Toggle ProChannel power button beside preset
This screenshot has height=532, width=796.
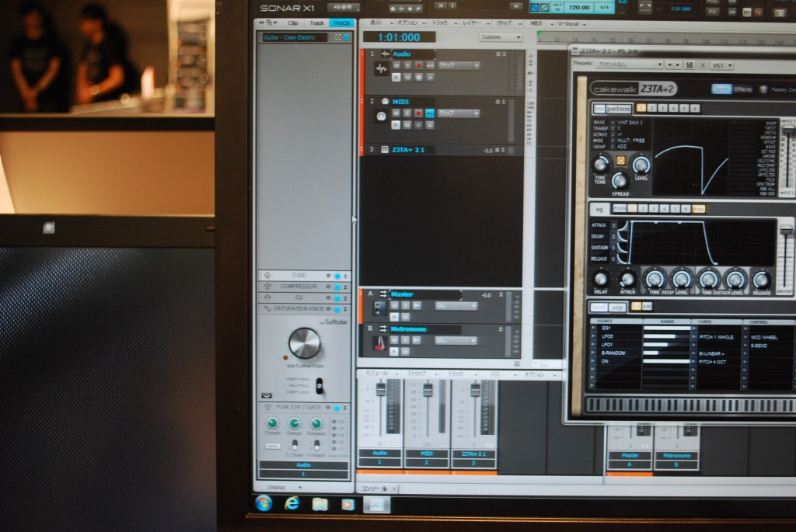pos(346,37)
